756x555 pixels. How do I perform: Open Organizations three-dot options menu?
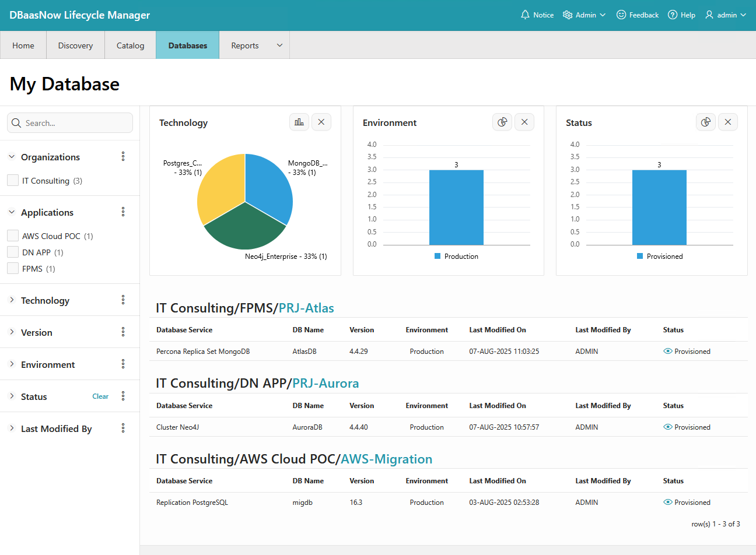click(123, 156)
